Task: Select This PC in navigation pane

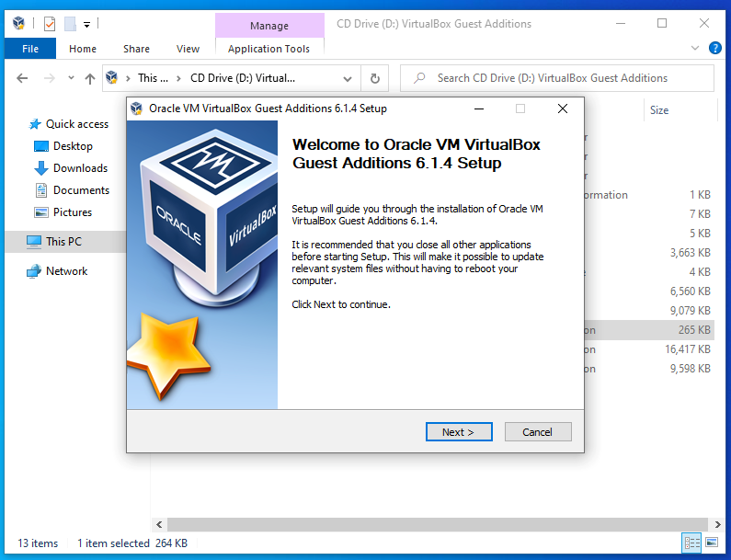Action: point(65,242)
